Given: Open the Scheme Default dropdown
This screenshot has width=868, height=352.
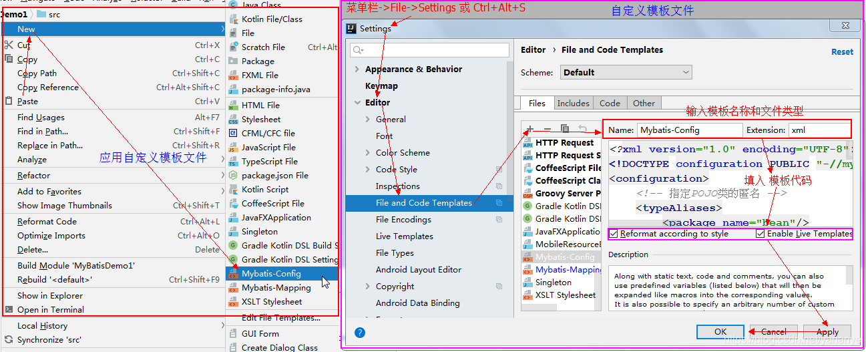Looking at the screenshot, I should coord(626,72).
